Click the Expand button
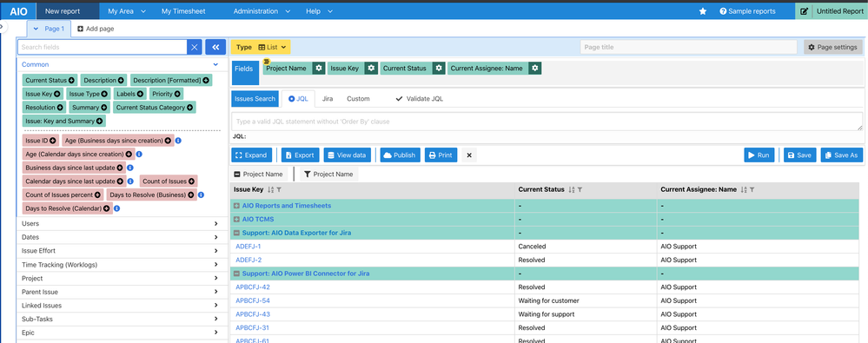 click(252, 155)
